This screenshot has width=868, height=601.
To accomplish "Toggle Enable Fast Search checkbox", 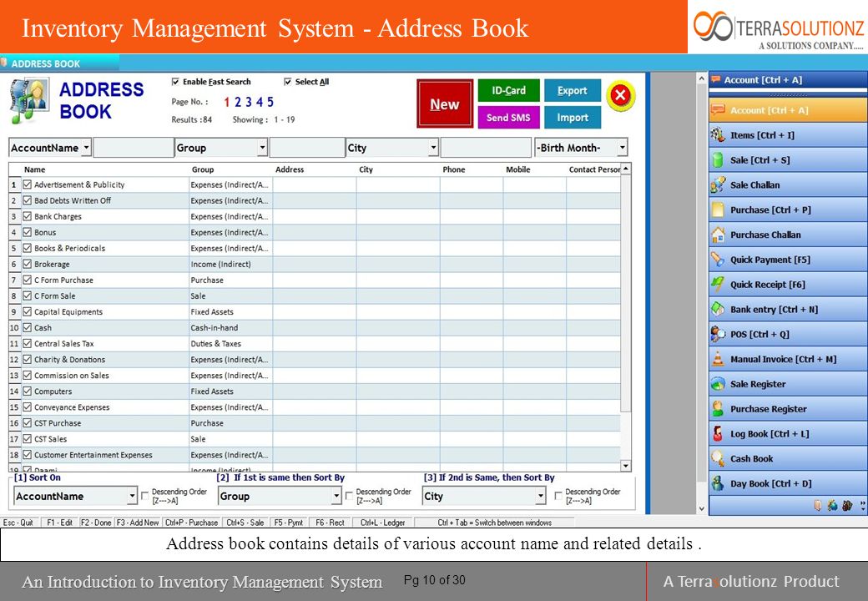I will coord(175,82).
